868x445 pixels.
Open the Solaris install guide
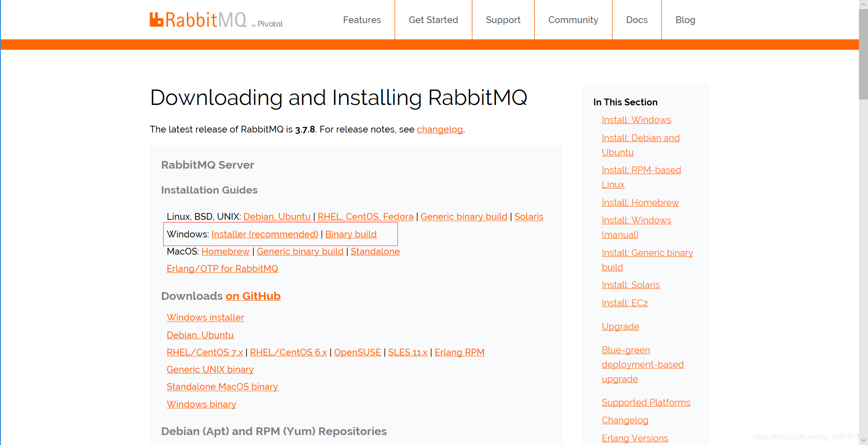click(528, 217)
